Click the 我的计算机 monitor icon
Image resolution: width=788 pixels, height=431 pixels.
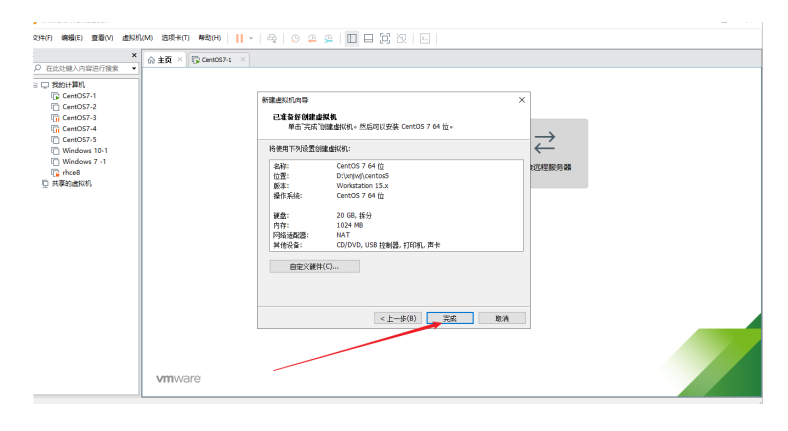45,85
